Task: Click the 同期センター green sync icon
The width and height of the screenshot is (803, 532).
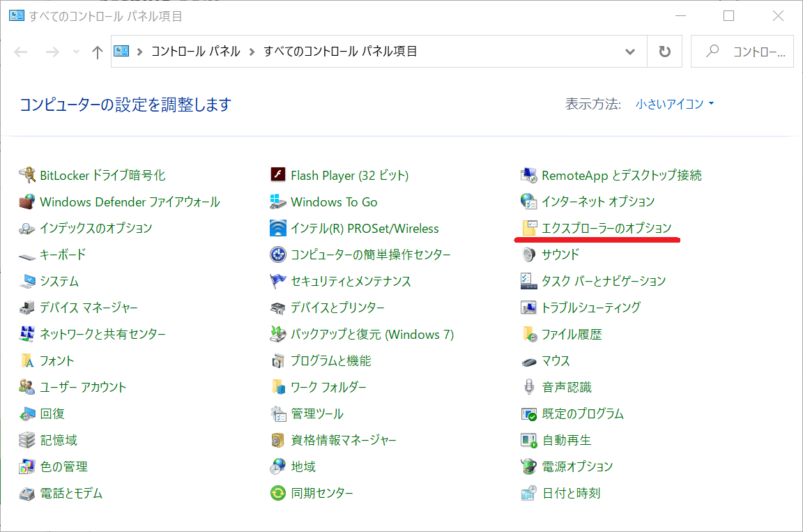Action: (x=278, y=493)
